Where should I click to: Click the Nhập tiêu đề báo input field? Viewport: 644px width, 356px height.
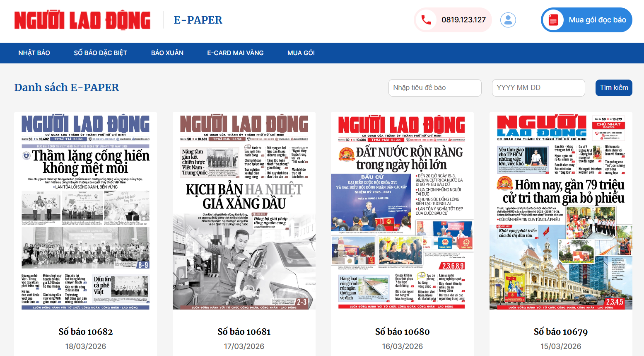434,87
